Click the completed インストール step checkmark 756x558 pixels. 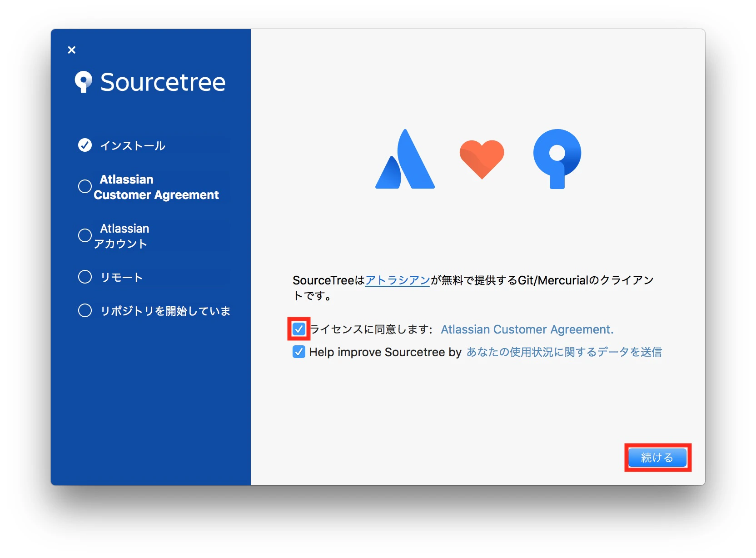tap(85, 145)
